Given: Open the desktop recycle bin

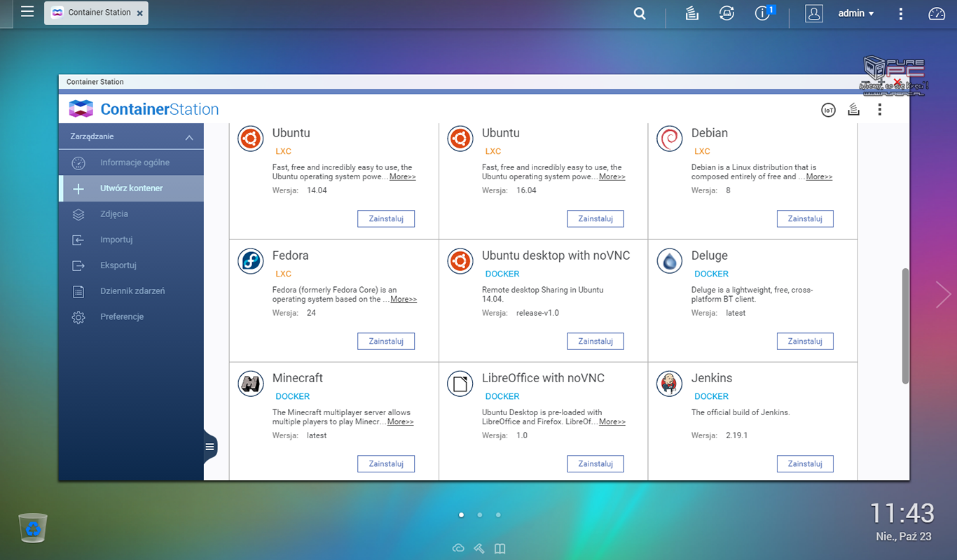Looking at the screenshot, I should (33, 528).
